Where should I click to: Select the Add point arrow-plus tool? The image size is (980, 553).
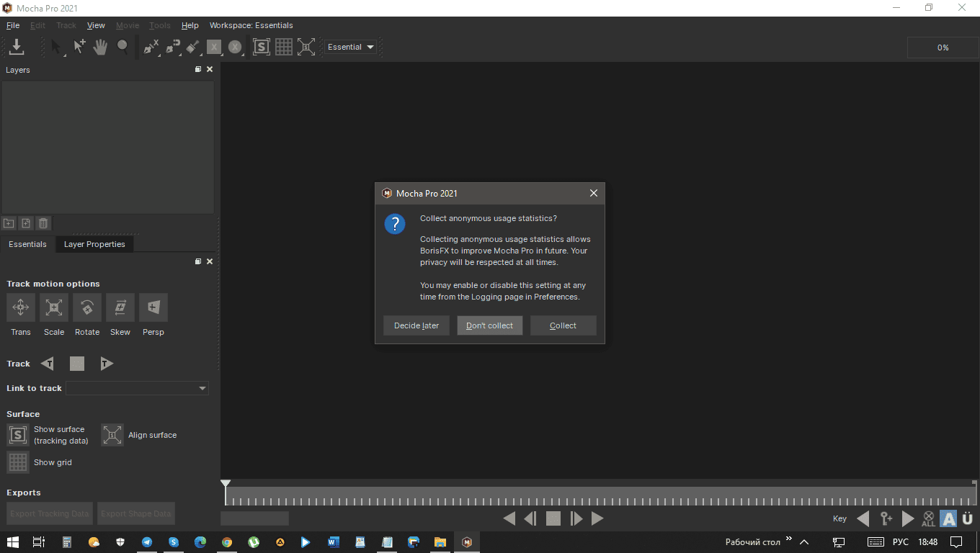(x=79, y=47)
